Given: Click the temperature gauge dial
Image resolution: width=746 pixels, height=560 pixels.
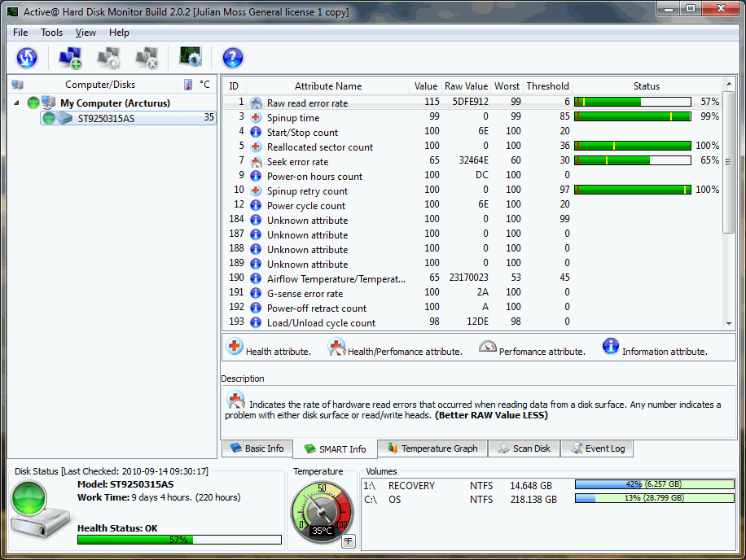Looking at the screenshot, I should point(322,513).
